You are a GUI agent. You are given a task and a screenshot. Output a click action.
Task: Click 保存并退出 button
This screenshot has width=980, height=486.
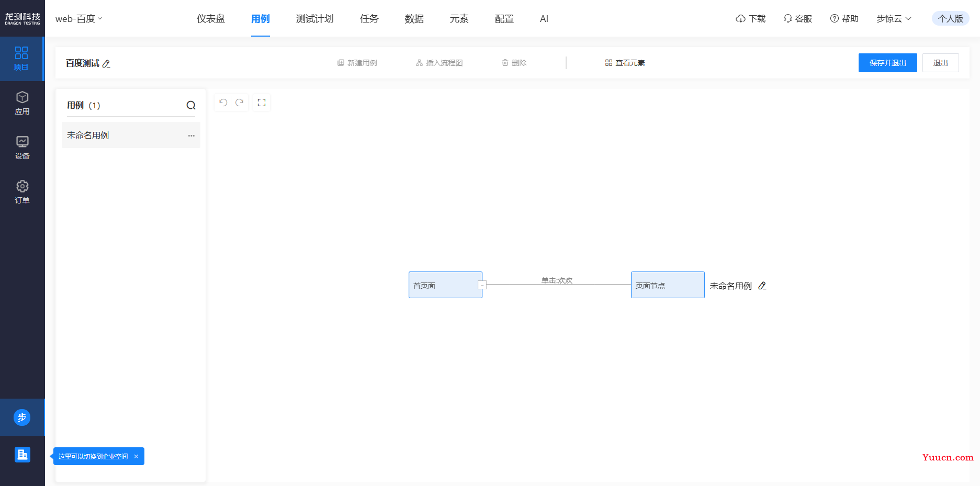(888, 63)
